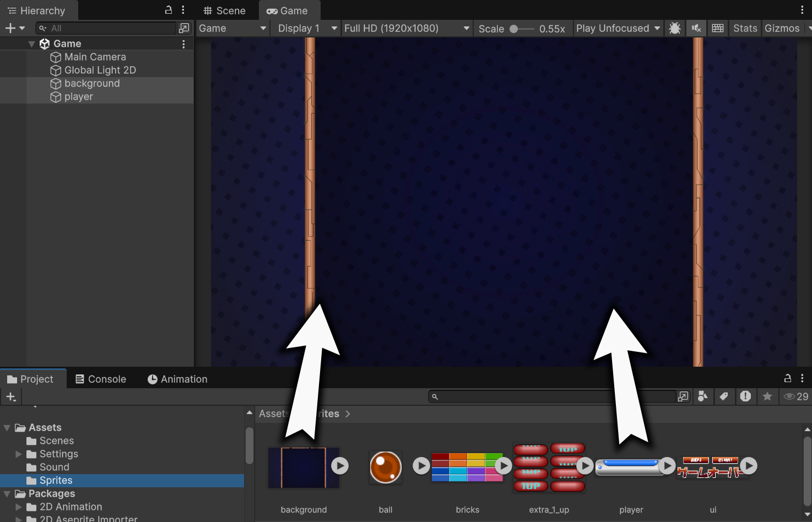Toggle the Project panel lock
This screenshot has height=522, width=812.
[x=788, y=378]
